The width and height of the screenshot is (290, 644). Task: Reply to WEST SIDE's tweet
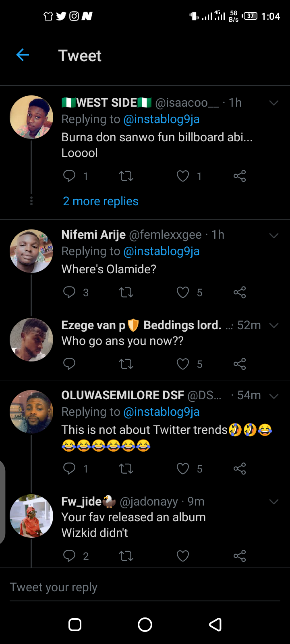[x=69, y=176]
